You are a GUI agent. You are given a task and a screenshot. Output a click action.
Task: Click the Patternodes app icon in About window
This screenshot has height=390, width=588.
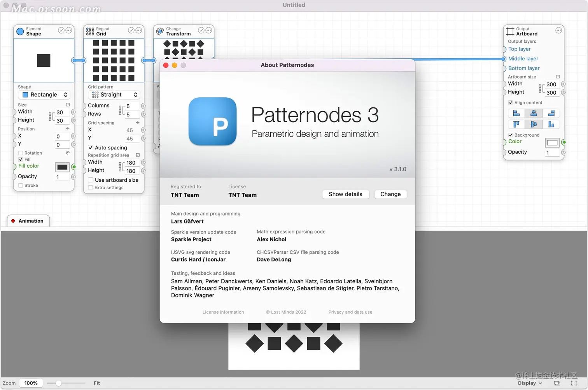point(213,121)
